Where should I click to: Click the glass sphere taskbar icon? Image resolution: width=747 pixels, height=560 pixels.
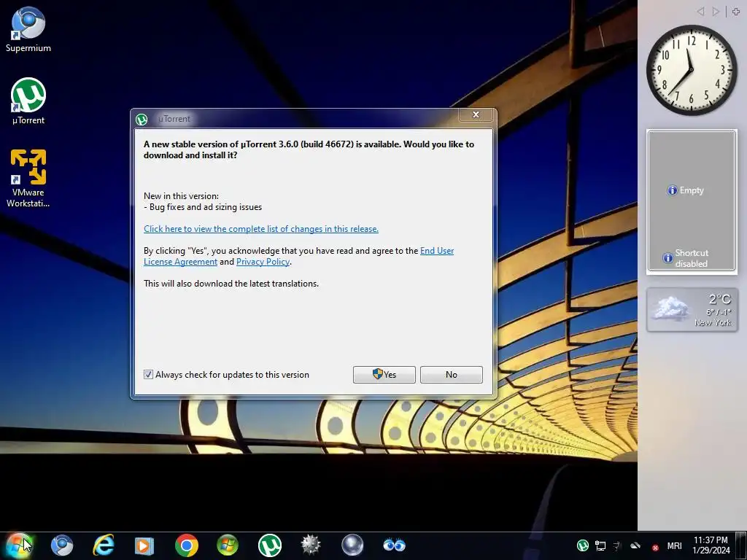[x=352, y=545]
